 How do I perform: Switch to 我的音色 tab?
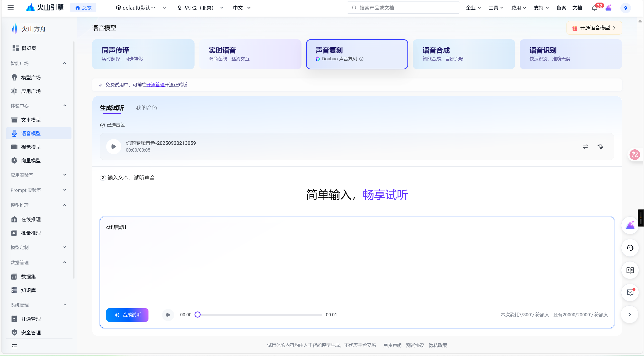pos(146,108)
